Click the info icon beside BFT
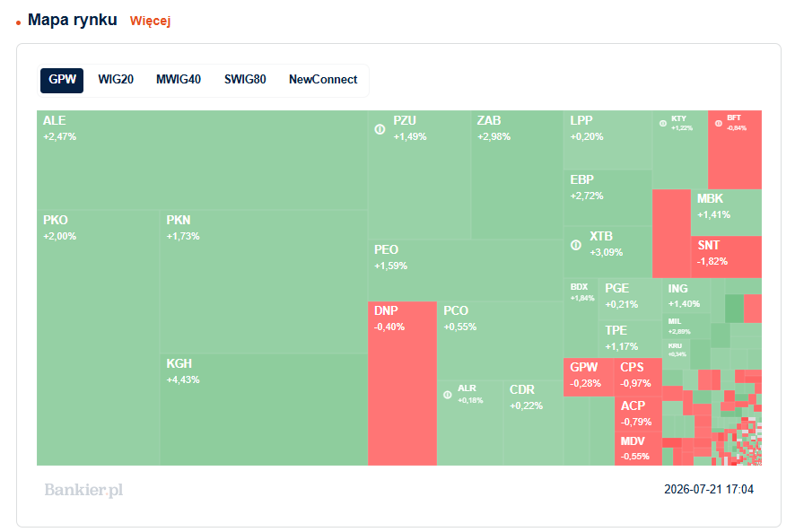Viewport: 795px width, 532px height. point(719,123)
